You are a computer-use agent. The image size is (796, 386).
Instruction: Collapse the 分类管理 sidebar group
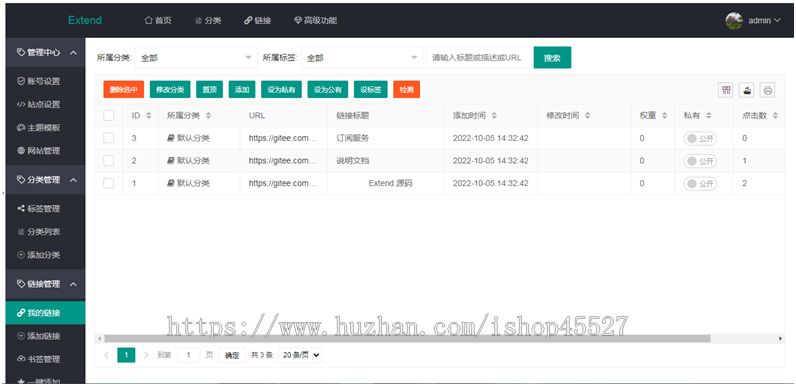point(46,180)
